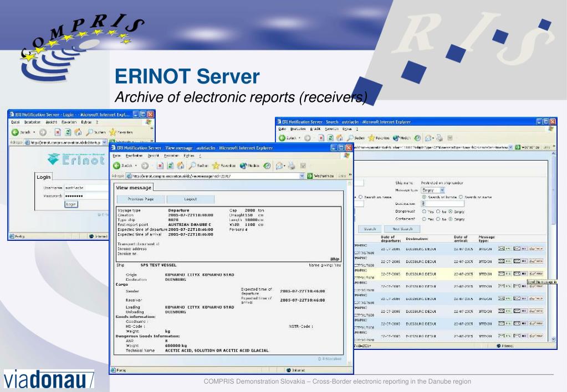Open address bar dropdown in Search window
This screenshot has width=567, height=392.
(x=510, y=147)
